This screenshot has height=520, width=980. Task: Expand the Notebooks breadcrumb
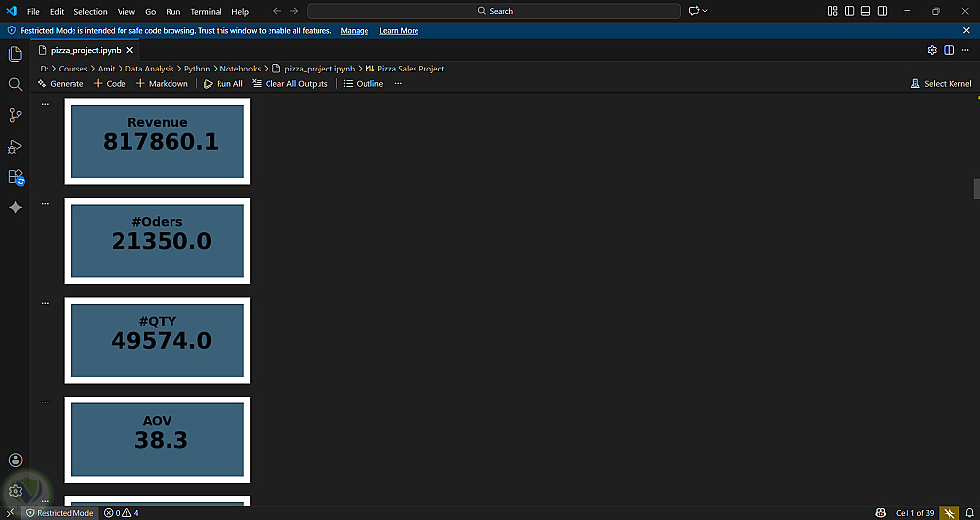pos(239,69)
